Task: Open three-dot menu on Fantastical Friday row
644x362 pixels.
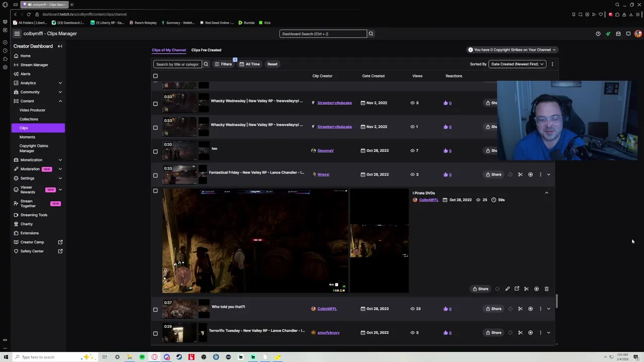Action: 540,174
